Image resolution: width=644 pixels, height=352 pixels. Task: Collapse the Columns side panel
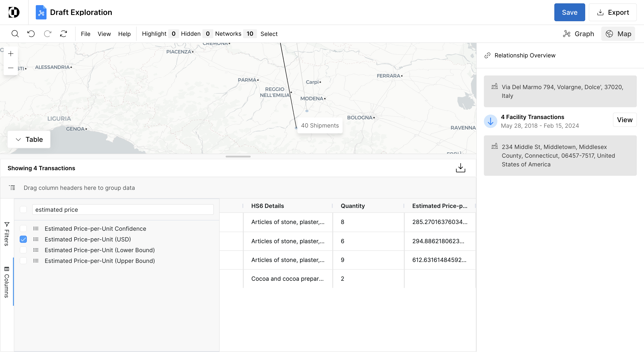[x=7, y=282]
